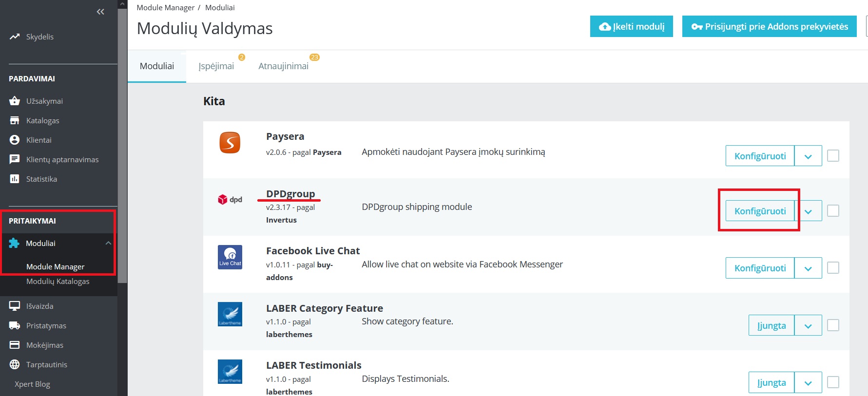Screen dimensions: 868x396
Task: Click the Katalogas store icon
Action: click(15, 120)
